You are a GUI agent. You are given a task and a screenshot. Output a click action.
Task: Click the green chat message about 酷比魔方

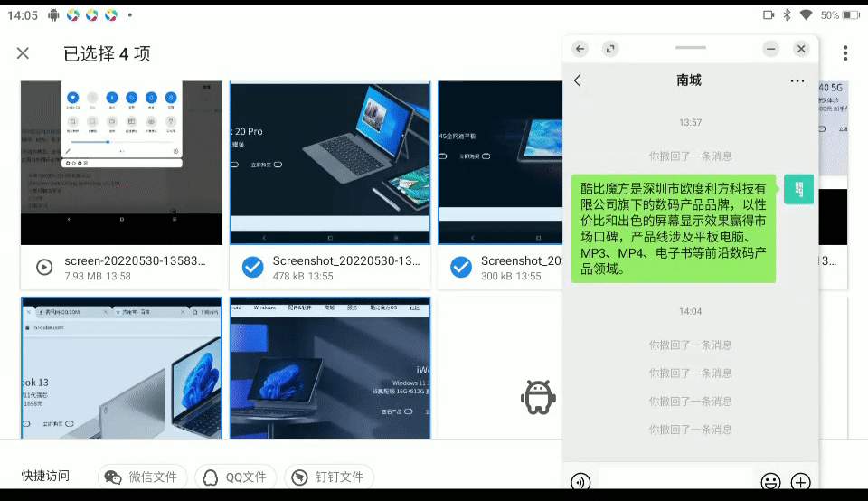pyautogui.click(x=674, y=229)
